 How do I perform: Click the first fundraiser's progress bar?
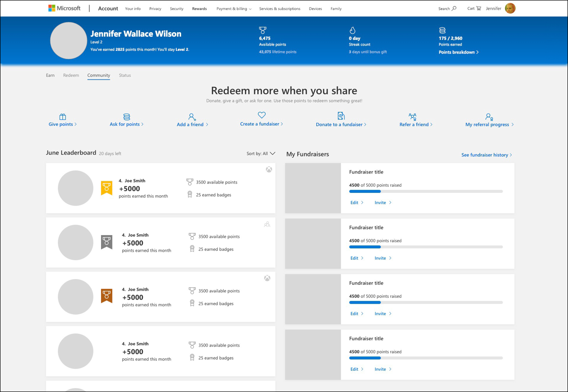pyautogui.click(x=426, y=191)
